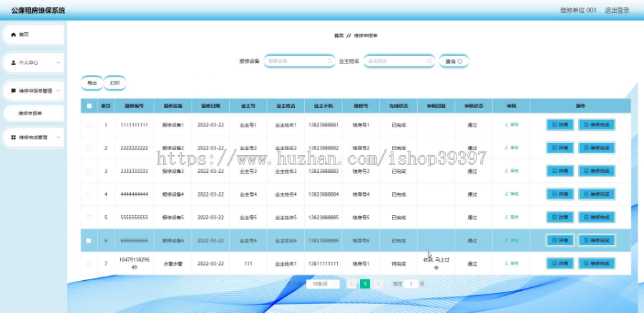644x313 pixels.
Task: Open the 维修申报单 submenu item
Action: pyautogui.click(x=33, y=114)
